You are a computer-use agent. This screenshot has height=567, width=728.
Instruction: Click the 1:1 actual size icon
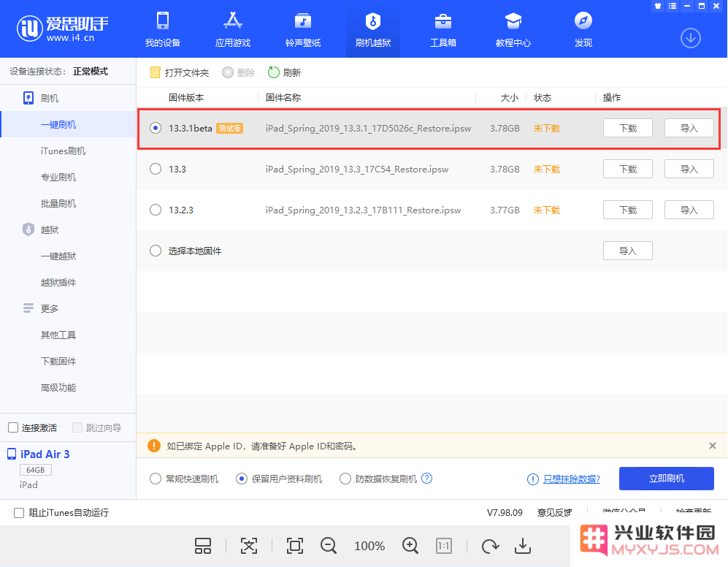(444, 546)
